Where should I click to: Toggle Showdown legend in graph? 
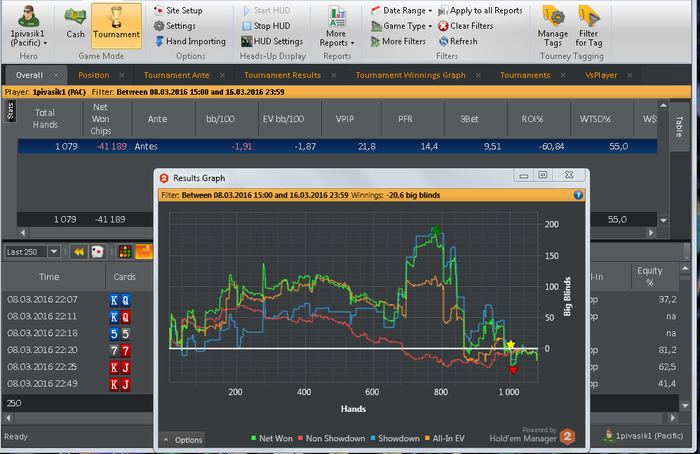(395, 438)
